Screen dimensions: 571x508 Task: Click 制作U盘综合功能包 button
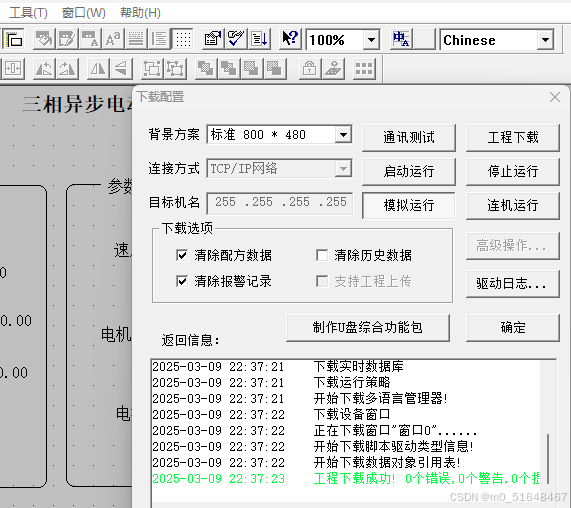(368, 328)
